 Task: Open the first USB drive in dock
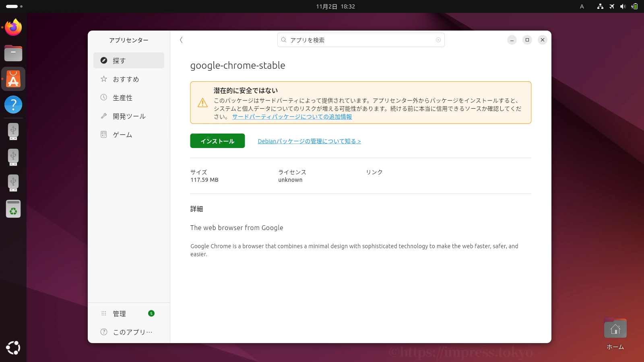point(13,131)
